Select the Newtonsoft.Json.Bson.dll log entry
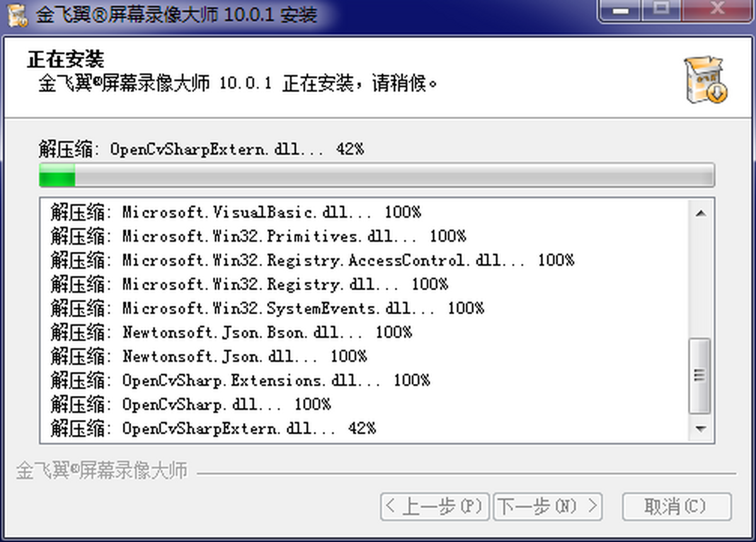Viewport: 756px width, 542px height. tap(231, 332)
